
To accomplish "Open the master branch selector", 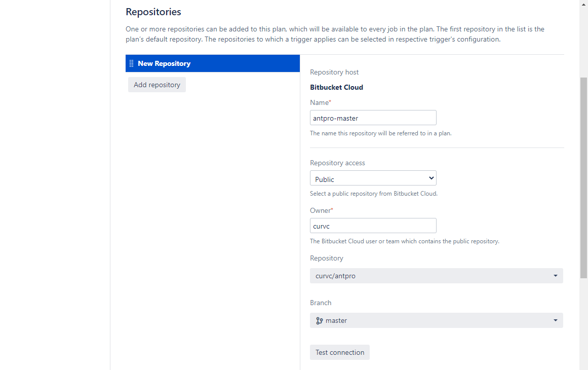I will coord(437,320).
